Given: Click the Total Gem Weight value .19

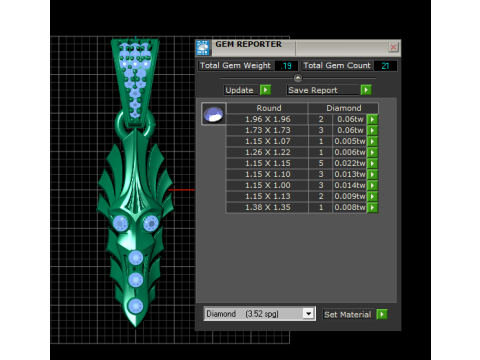Looking at the screenshot, I should point(286,66).
